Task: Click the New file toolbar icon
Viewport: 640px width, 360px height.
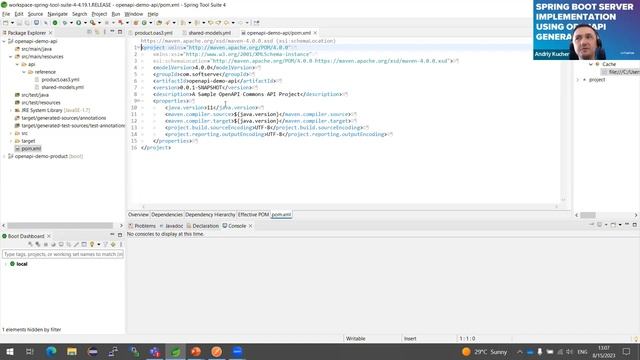Action: click(x=6, y=23)
